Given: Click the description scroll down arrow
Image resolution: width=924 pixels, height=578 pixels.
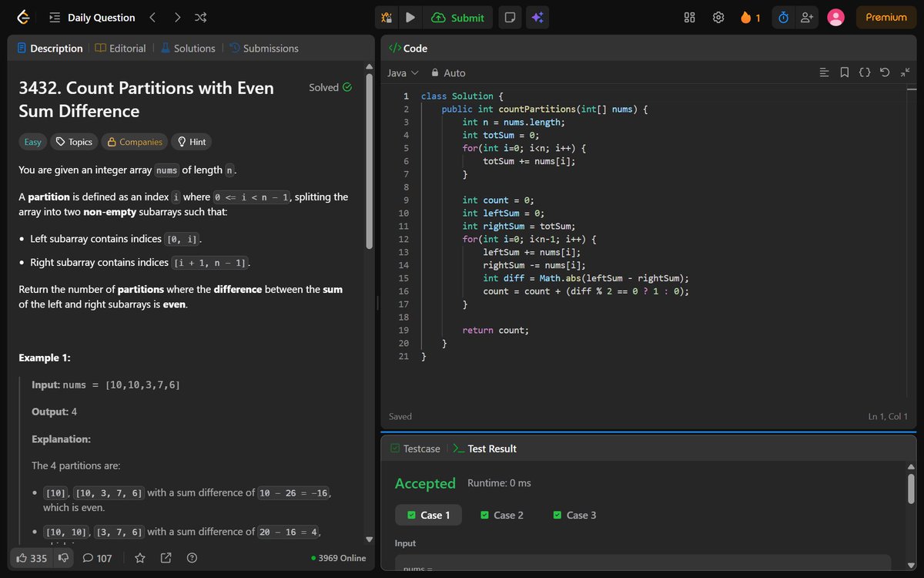Looking at the screenshot, I should (x=369, y=539).
